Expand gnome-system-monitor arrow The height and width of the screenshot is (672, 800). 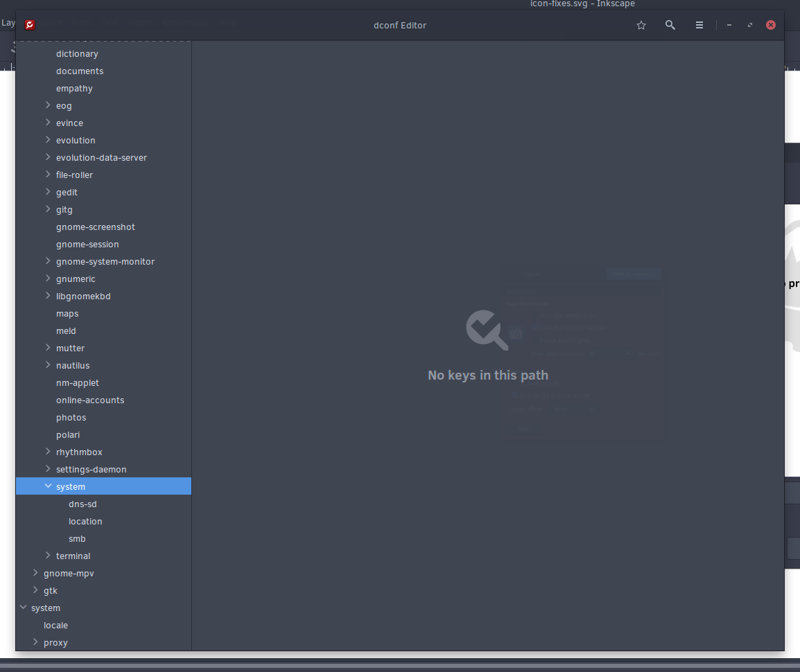pos(48,261)
